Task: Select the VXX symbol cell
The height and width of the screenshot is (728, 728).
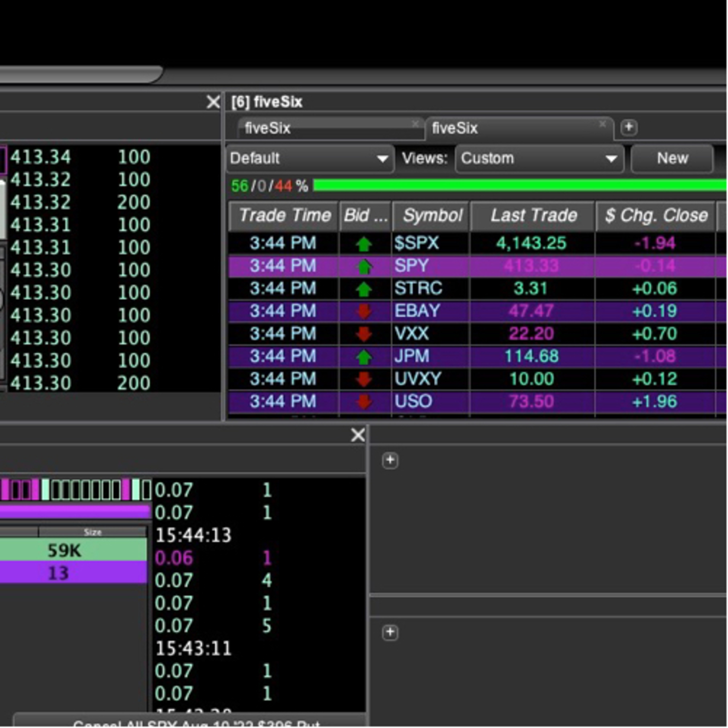Action: pyautogui.click(x=431, y=334)
